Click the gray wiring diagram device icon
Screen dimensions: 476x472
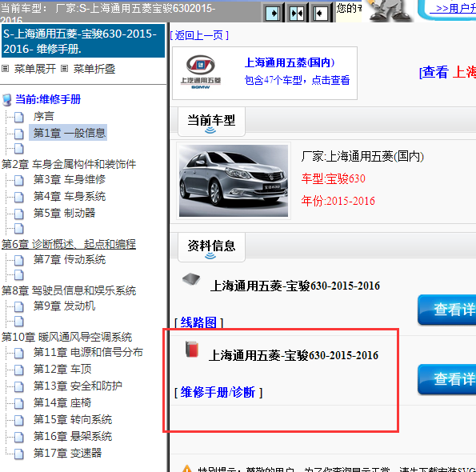coord(191,279)
